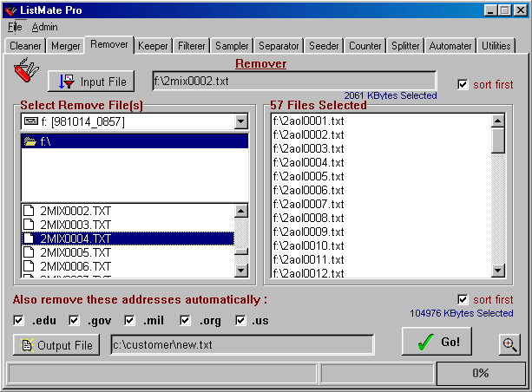Toggle the .gov removal checkbox
Image resolution: width=532 pixels, height=392 pixels.
[74, 321]
